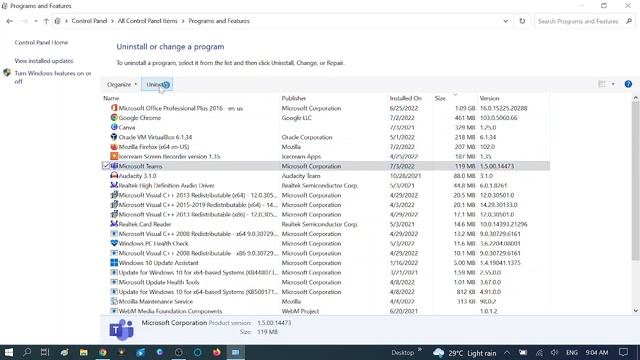This screenshot has height=360, width=640.
Task: Click the Change your view icon
Action: (x=602, y=84)
